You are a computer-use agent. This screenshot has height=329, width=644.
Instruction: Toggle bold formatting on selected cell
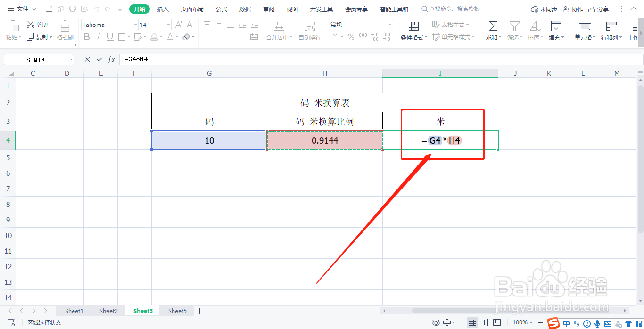[87, 36]
